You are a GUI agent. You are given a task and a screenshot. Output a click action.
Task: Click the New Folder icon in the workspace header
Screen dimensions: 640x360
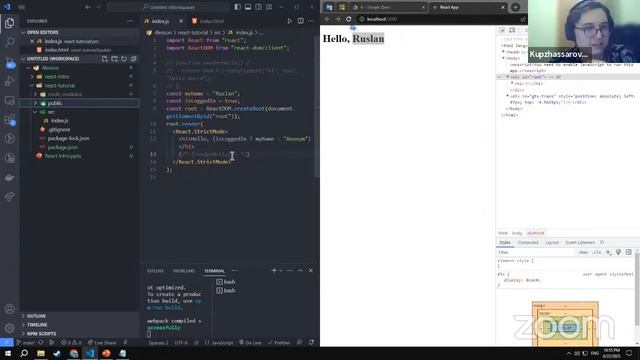(114, 59)
